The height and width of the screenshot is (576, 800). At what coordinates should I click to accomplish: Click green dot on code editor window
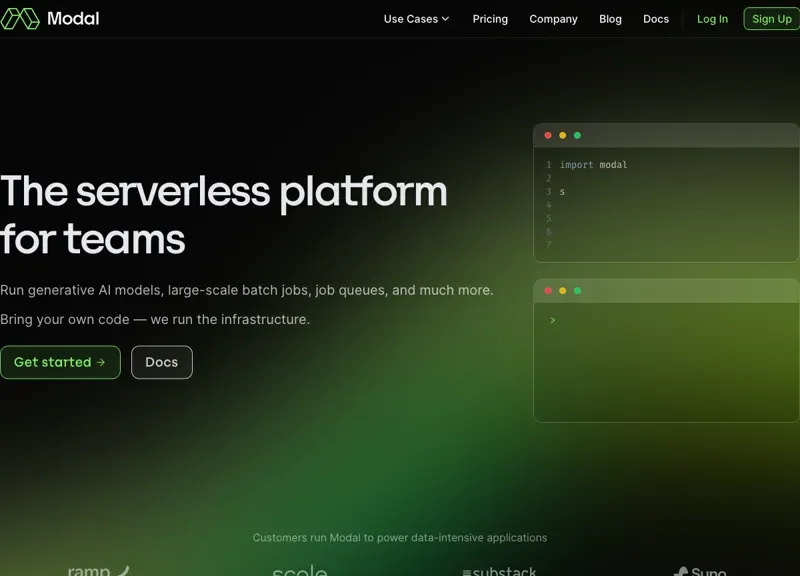(x=577, y=135)
